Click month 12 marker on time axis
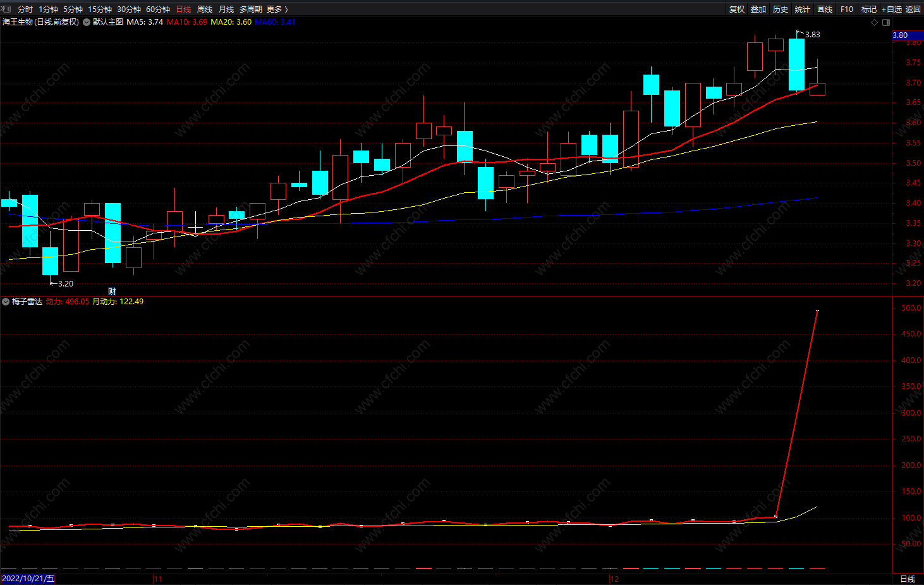 [x=614, y=579]
